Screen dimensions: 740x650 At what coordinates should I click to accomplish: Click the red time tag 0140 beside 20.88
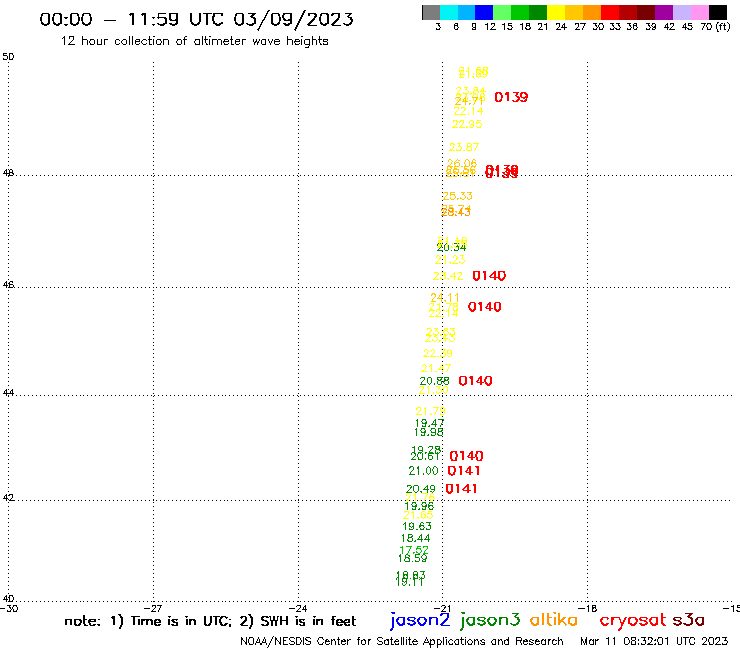pyautogui.click(x=475, y=381)
